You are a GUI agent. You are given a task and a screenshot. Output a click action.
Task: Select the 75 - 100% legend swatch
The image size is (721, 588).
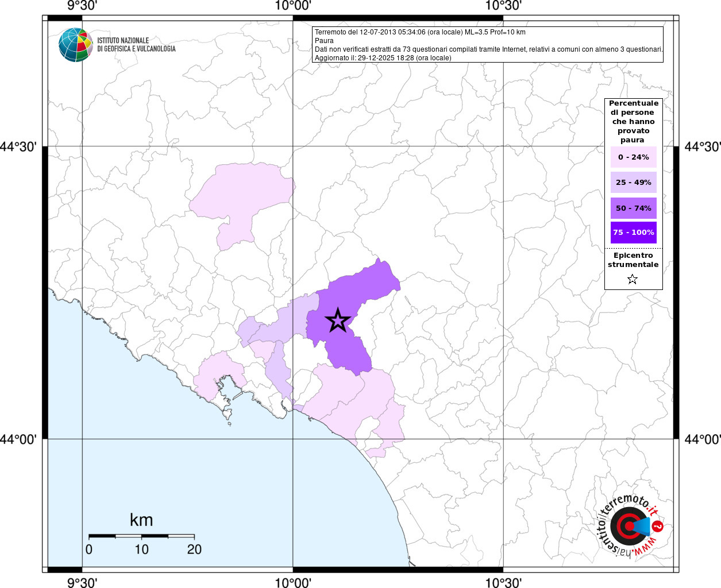(633, 233)
